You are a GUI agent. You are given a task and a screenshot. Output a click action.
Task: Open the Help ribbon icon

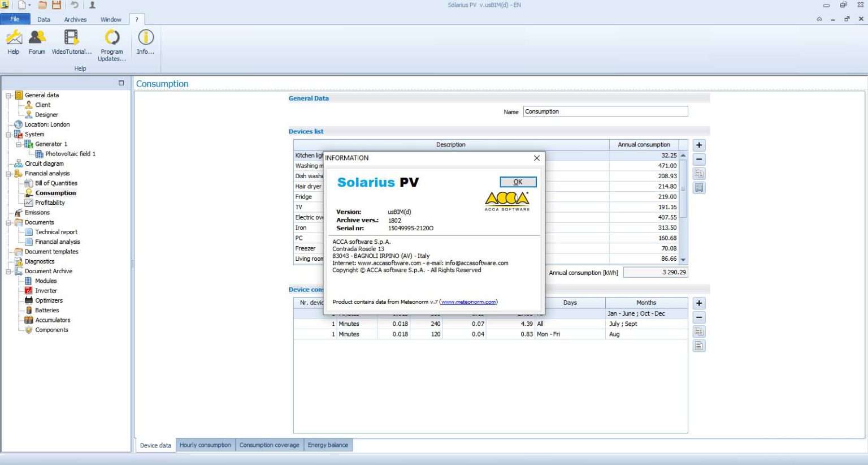coord(14,42)
